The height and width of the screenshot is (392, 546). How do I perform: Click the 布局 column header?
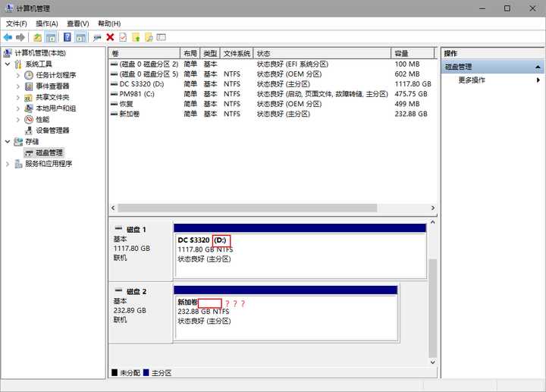[190, 53]
